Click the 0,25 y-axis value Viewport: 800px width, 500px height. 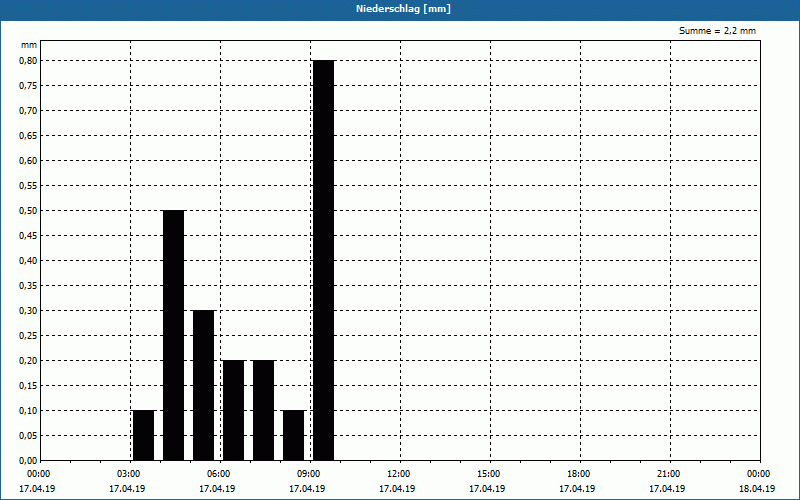28,336
